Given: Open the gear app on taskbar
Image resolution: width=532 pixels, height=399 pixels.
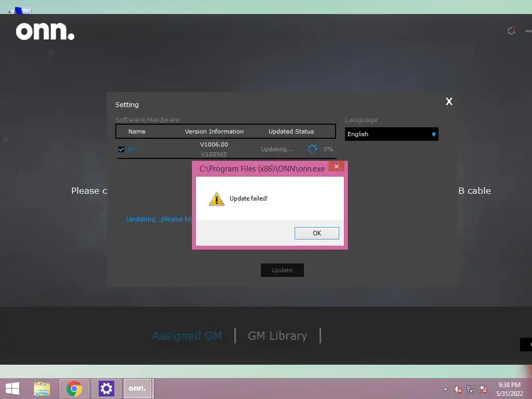Looking at the screenshot, I should click(106, 389).
